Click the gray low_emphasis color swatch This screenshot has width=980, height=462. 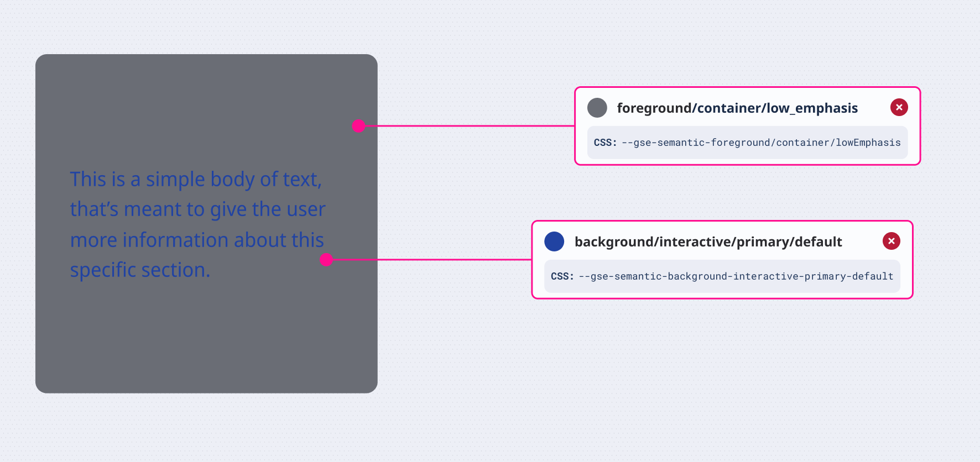597,108
